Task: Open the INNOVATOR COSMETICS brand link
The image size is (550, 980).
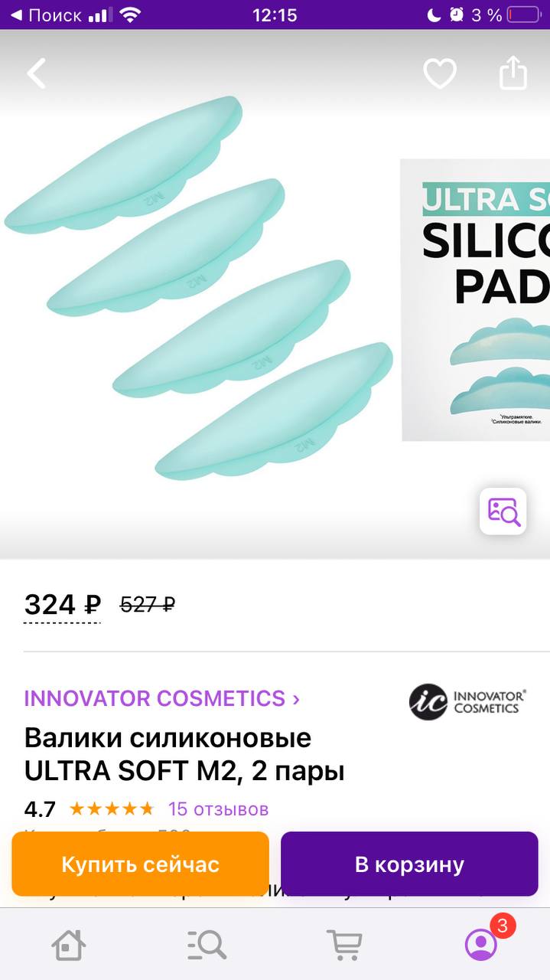Action: [155, 698]
